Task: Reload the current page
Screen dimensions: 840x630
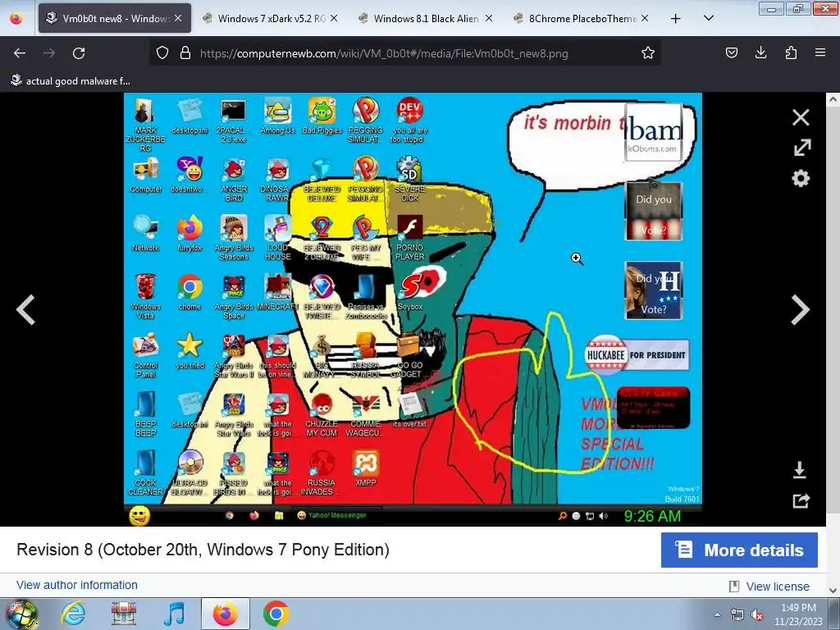Action: 79,53
